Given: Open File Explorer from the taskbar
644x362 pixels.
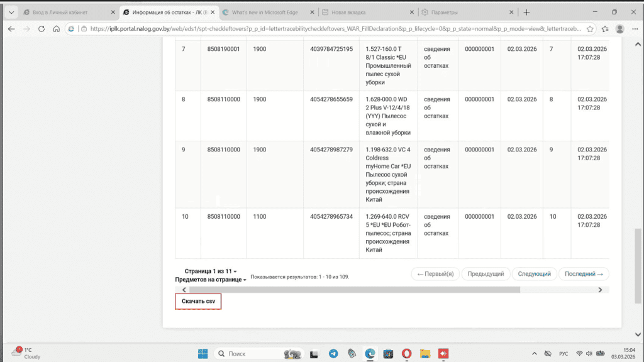Looking at the screenshot, I should point(425,353).
